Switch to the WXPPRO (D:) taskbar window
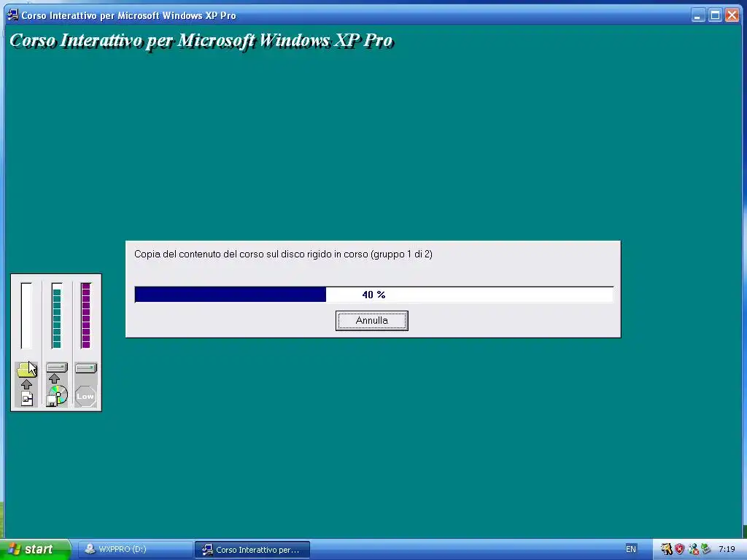The height and width of the screenshot is (560, 747). coord(135,550)
